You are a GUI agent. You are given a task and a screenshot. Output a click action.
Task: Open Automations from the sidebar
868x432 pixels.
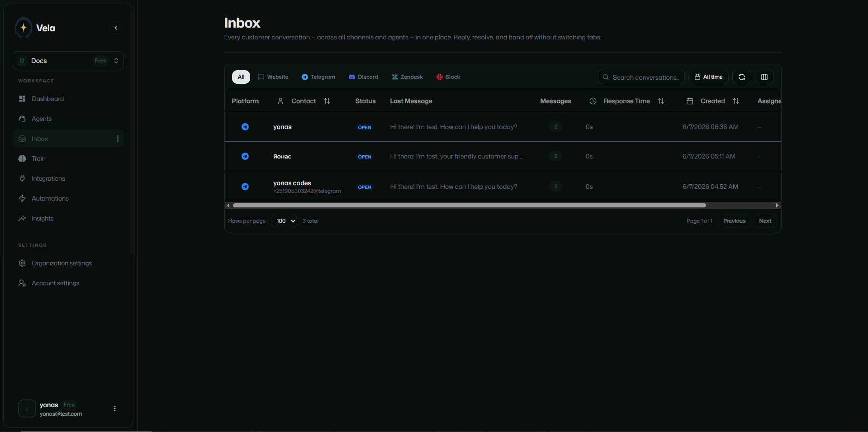click(x=68, y=198)
